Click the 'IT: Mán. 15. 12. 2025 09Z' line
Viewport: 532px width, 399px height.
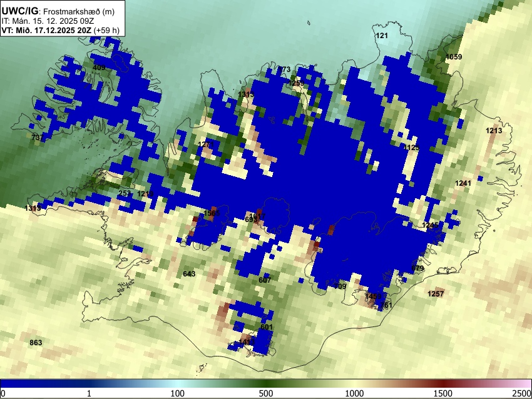[x=48, y=21]
